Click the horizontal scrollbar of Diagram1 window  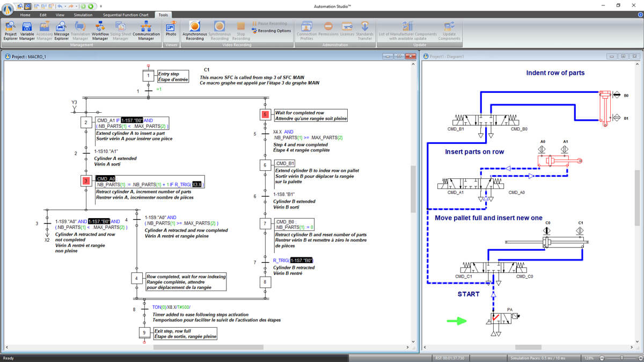(529, 347)
